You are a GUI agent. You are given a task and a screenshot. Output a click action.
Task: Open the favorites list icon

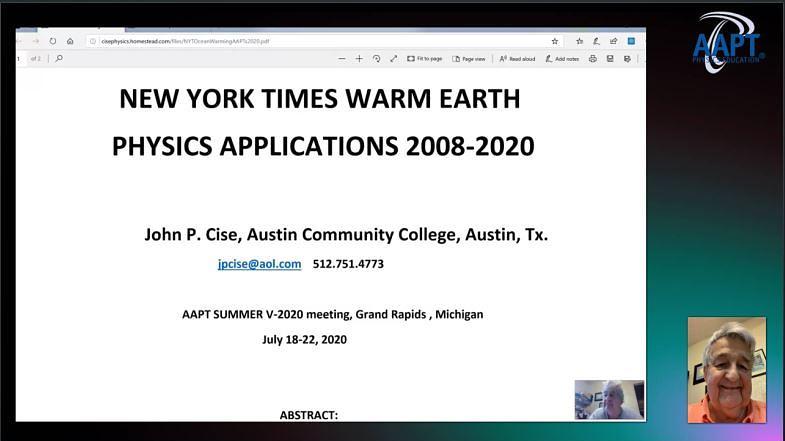click(x=579, y=41)
